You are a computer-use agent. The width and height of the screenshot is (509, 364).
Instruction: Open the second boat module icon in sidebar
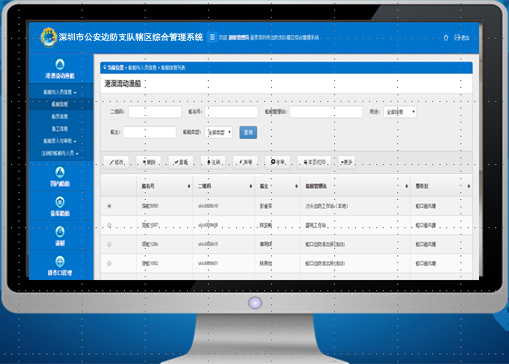pos(60,172)
